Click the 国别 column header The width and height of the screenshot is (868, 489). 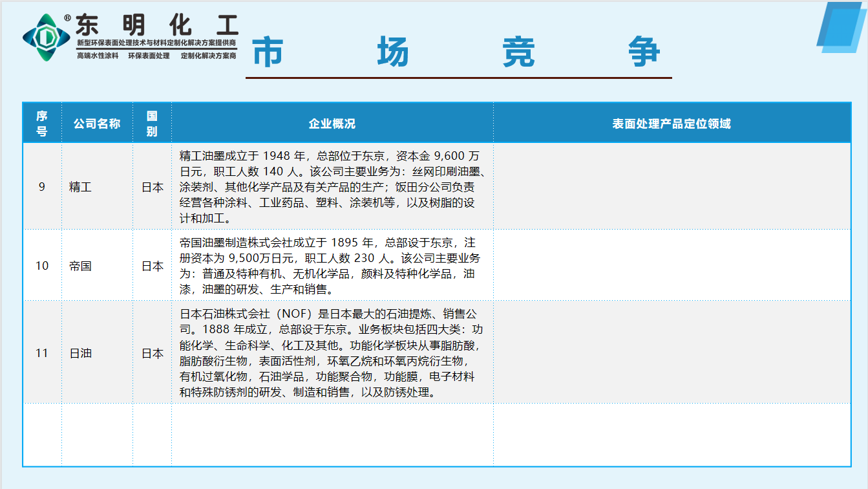152,123
